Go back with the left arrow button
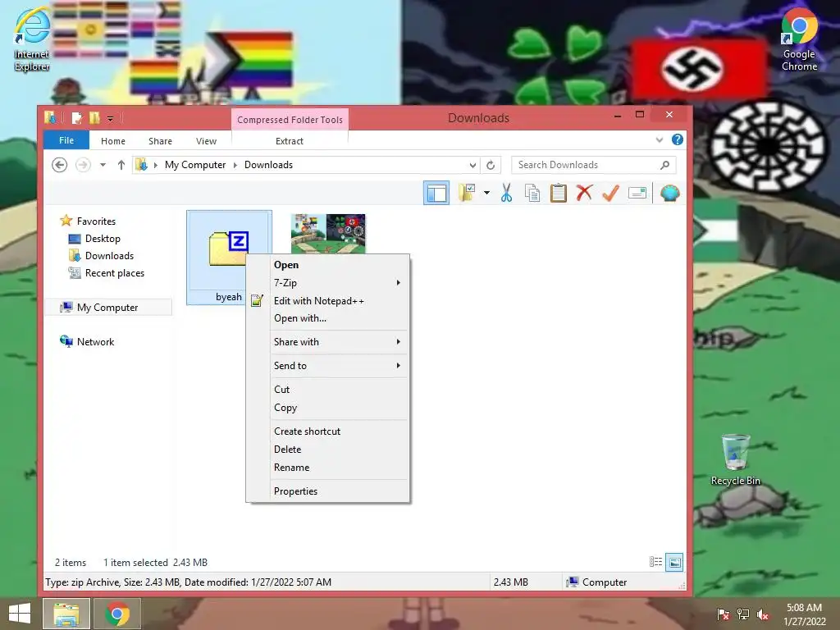The image size is (840, 630). (59, 165)
